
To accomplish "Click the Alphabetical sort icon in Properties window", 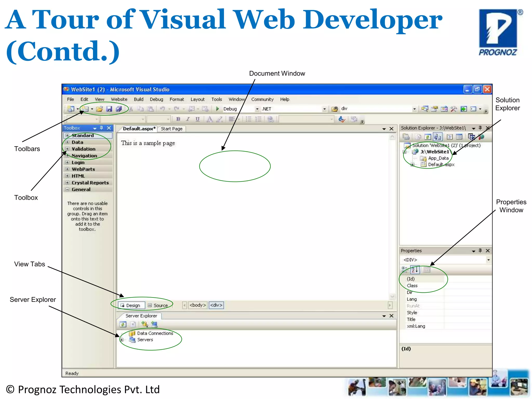I will [x=415, y=270].
